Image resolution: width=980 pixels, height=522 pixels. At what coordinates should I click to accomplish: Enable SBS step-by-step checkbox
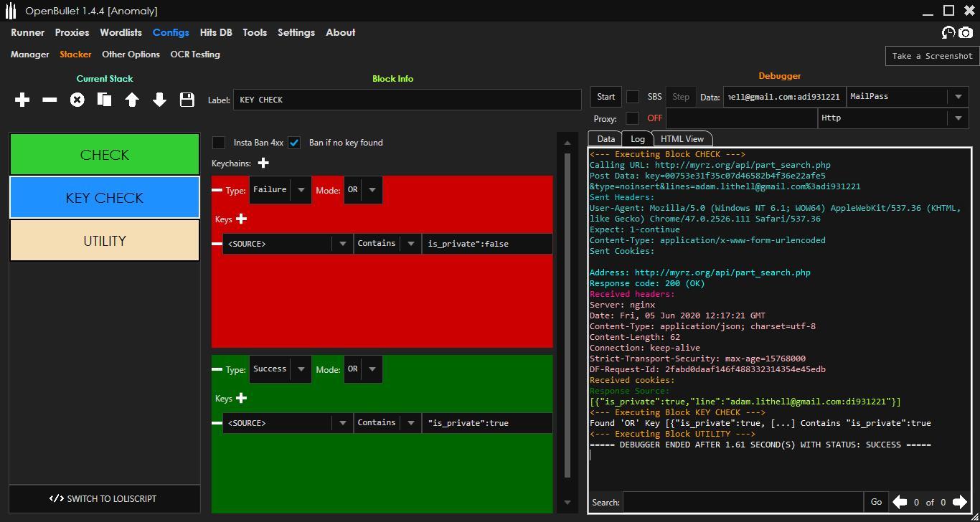[x=633, y=97]
